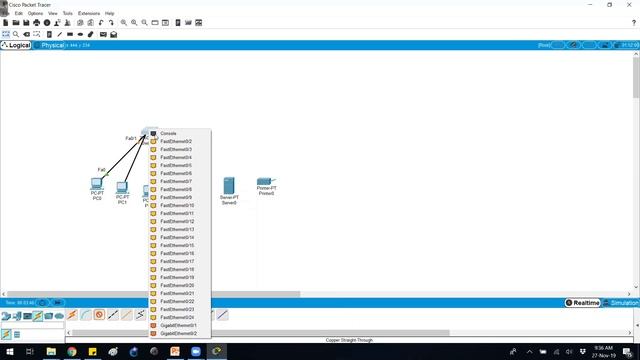
Task: Click Server0 device on workspace
Action: (229, 186)
